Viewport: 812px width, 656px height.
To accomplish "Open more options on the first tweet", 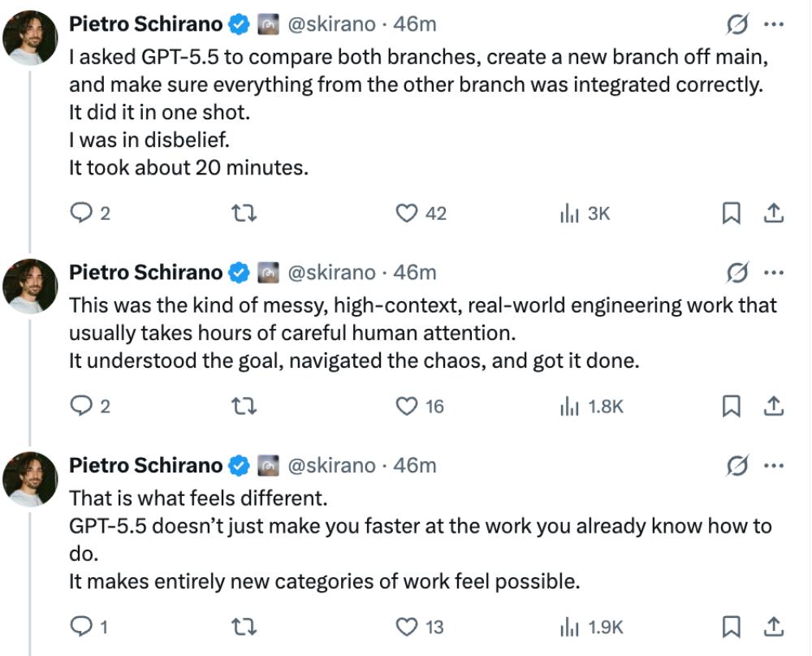I will click(x=774, y=25).
